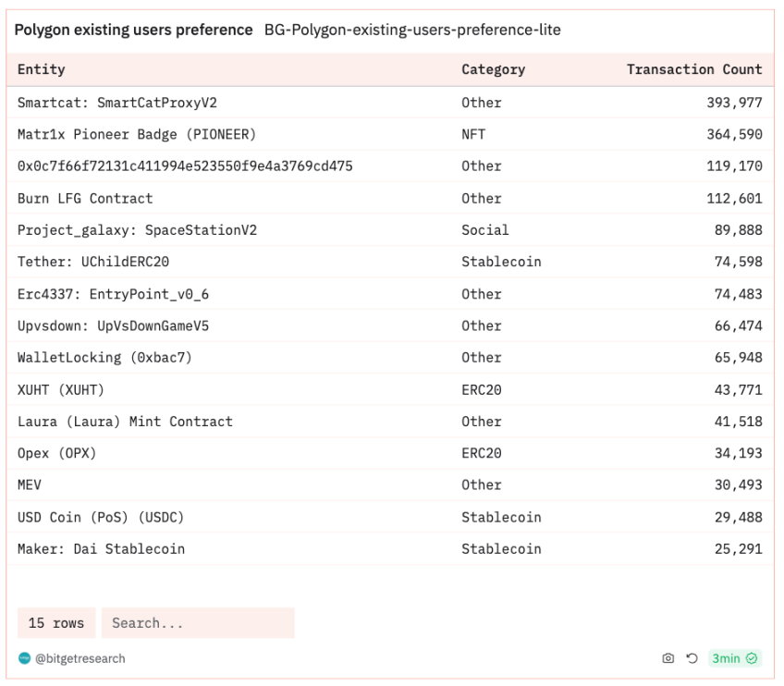The height and width of the screenshot is (686, 784).
Task: Open BG-Polygon-existing-users-preference-lite query link
Action: pos(412,30)
